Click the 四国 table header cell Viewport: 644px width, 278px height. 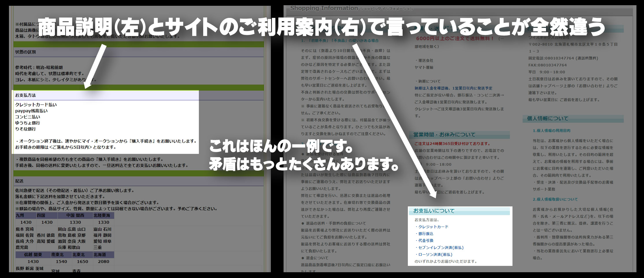tap(47, 215)
